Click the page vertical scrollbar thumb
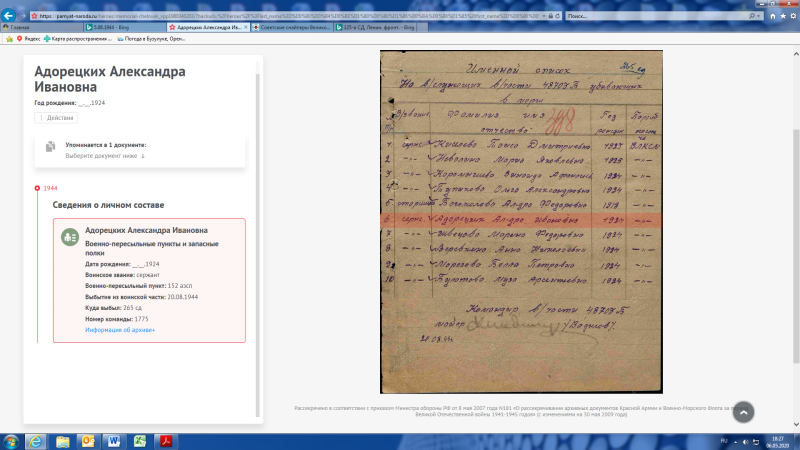Viewport: 800px width, 450px height. [796, 246]
